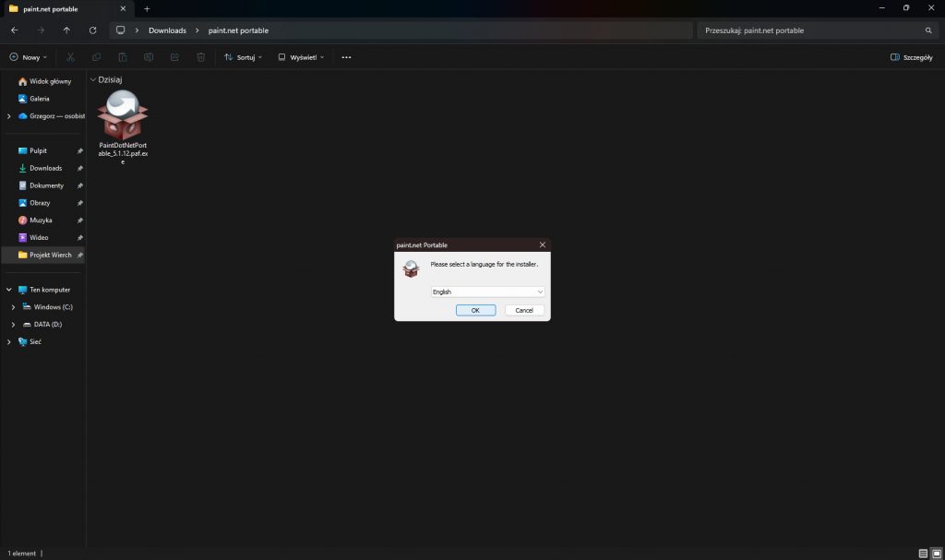Add a new tab with plus icon

coord(147,8)
